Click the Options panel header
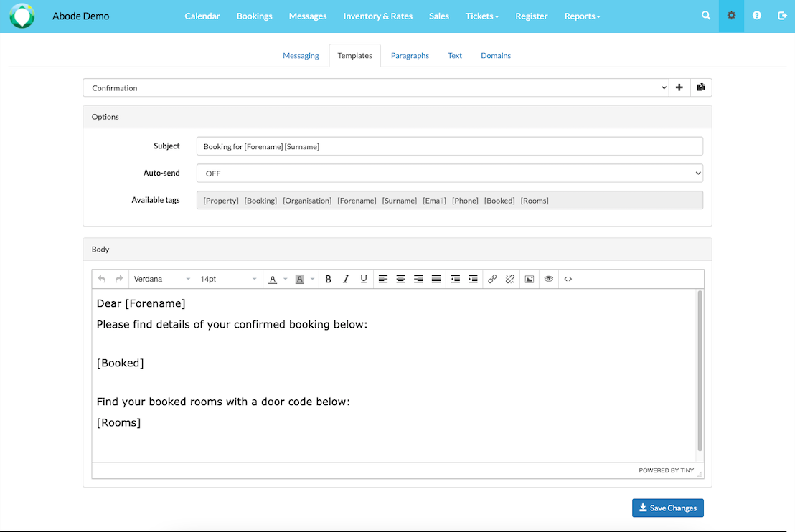The image size is (795, 532). [x=397, y=117]
